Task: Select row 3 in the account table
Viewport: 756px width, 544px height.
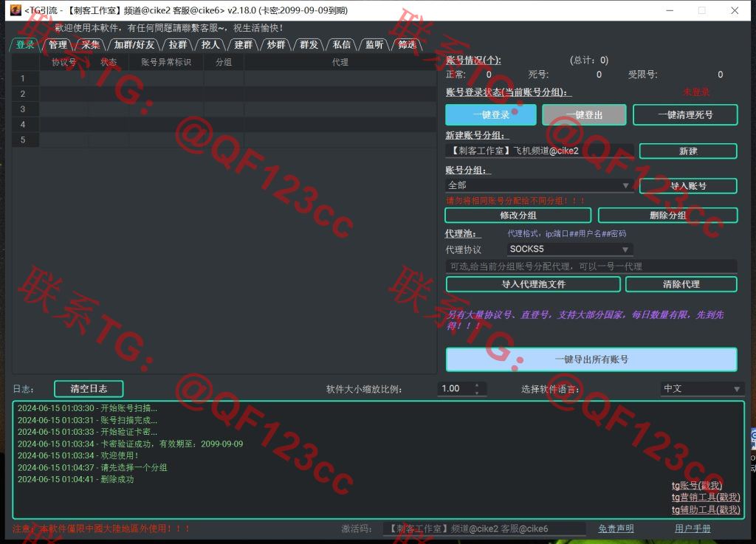Action: [x=224, y=109]
